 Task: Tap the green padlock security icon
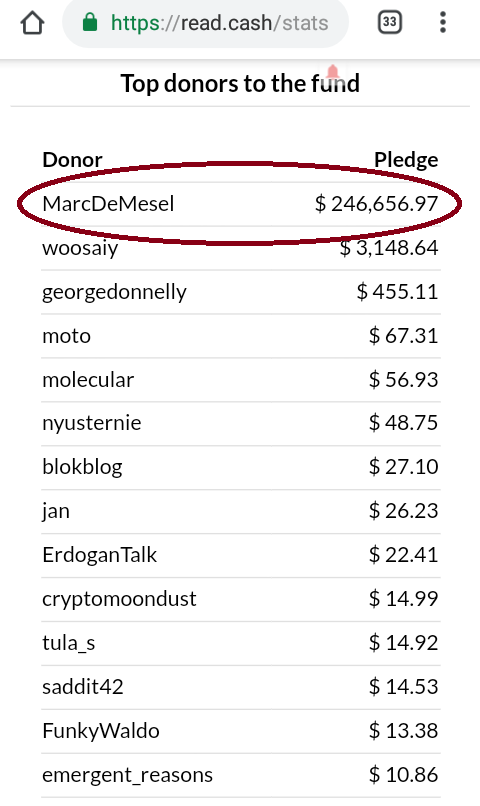tap(90, 23)
